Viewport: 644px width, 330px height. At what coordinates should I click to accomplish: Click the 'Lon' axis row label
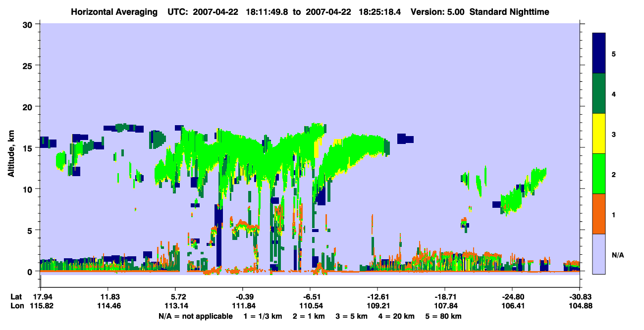tap(16, 306)
